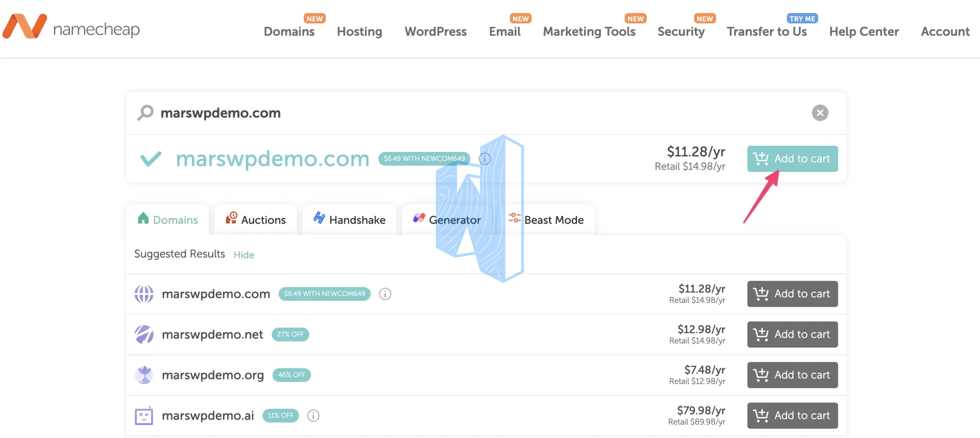Open the Hosting menu
This screenshot has height=438, width=980.
359,31
